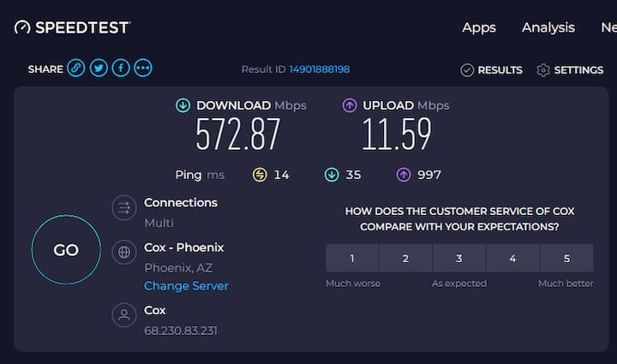Click the Change Server link
The height and width of the screenshot is (364, 617).
click(x=186, y=286)
